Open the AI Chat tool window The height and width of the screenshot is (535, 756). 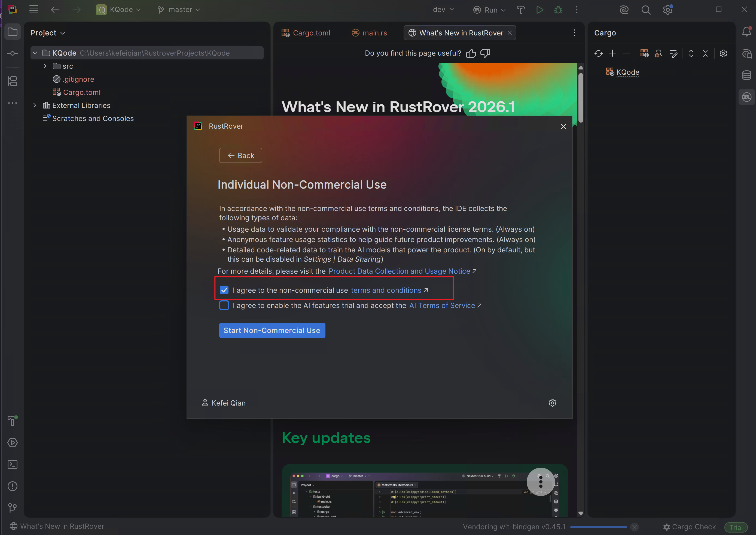click(x=746, y=53)
